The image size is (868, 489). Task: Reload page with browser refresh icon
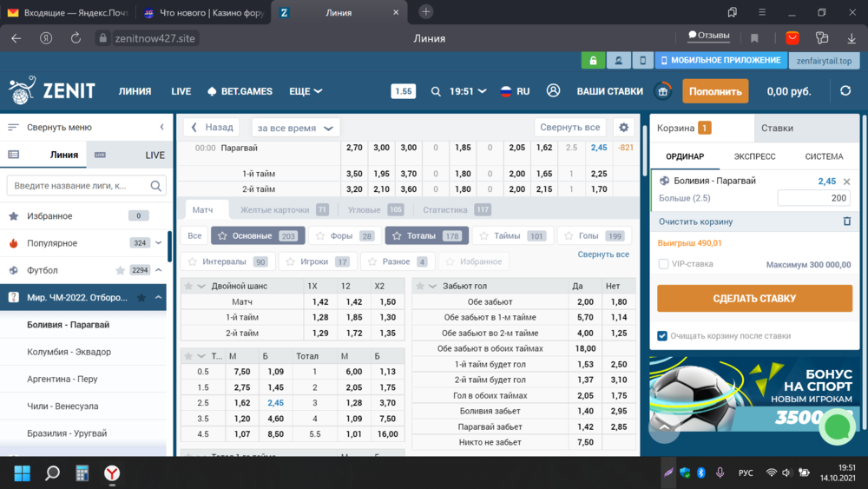pos(76,38)
